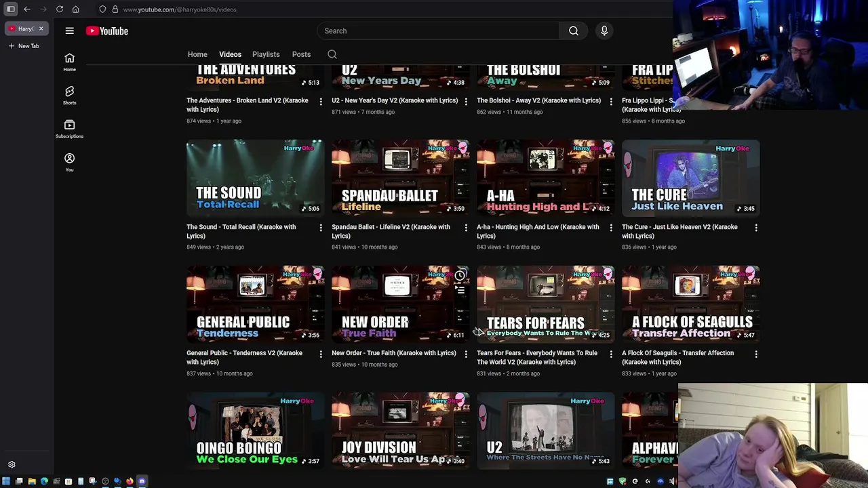Open Firefox from the taskbar
The image size is (868, 488).
130,481
